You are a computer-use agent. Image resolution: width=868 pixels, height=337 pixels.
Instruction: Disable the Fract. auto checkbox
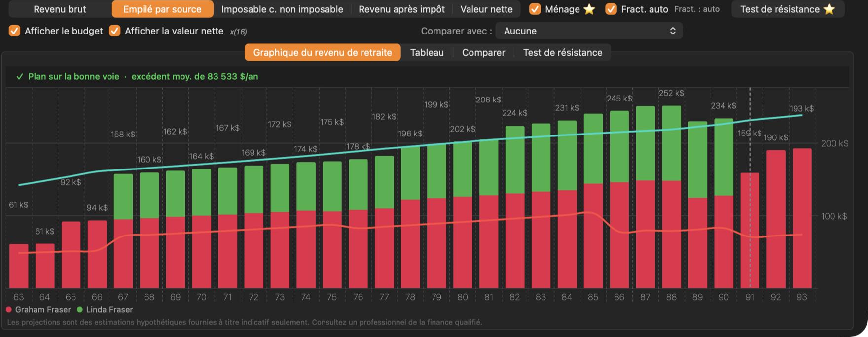click(611, 9)
